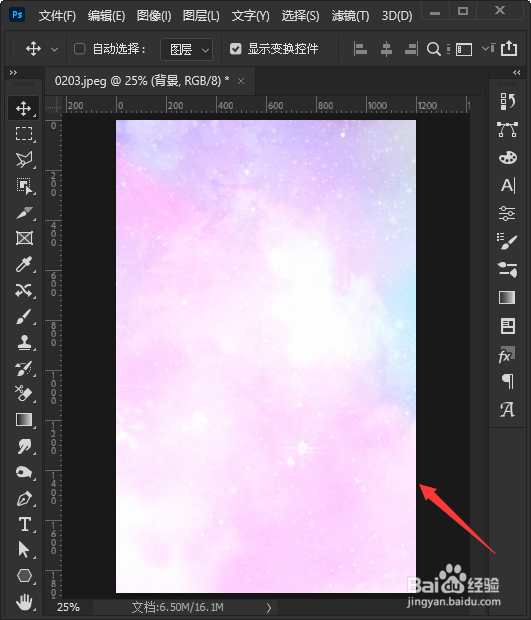Select the History Brush tool
Viewport: 531px width, 620px height.
24,369
